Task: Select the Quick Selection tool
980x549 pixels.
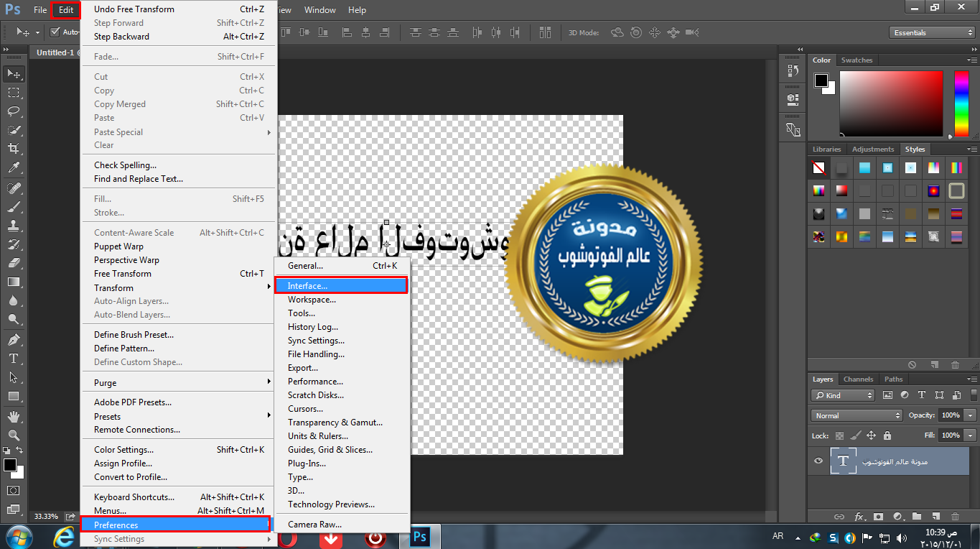Action: click(14, 130)
